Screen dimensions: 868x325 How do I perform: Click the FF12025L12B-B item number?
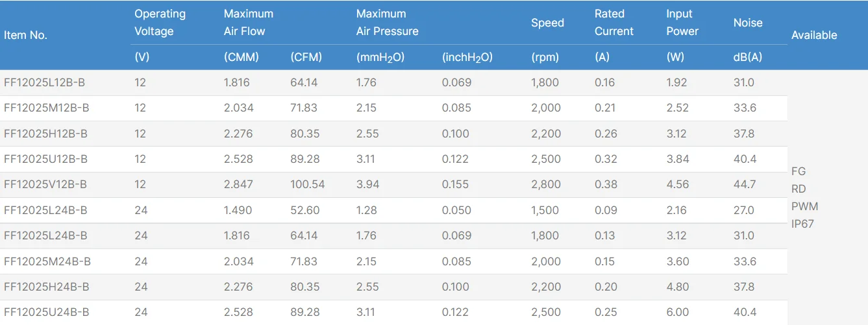click(45, 82)
